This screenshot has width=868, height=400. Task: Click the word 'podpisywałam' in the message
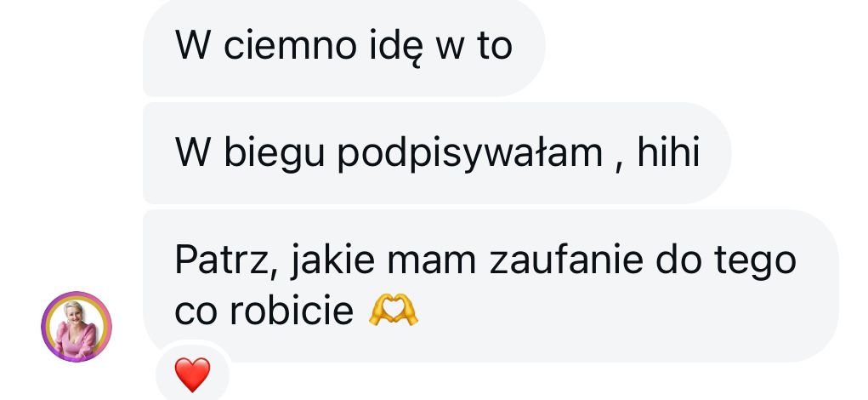pyautogui.click(x=469, y=155)
